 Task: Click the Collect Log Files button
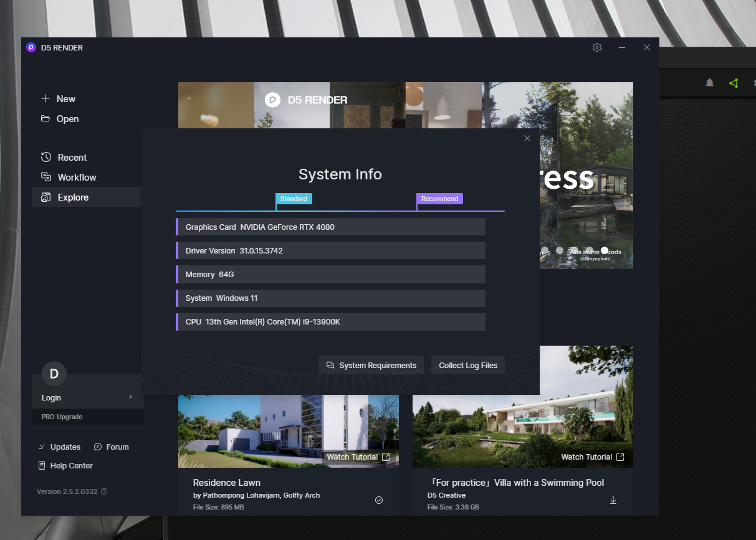[x=468, y=365]
